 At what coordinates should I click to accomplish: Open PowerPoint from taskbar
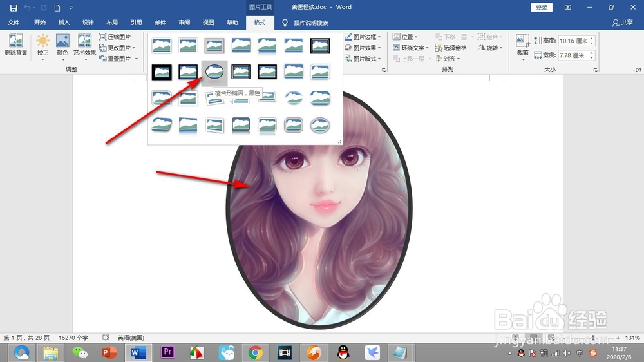tap(109, 352)
